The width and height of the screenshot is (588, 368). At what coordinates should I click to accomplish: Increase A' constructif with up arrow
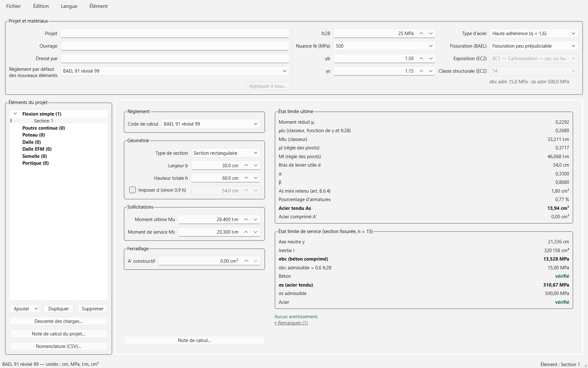click(246, 261)
